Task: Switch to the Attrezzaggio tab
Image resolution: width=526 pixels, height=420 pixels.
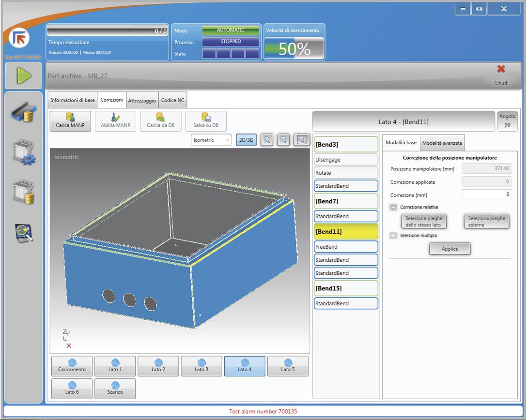Action: [x=142, y=101]
